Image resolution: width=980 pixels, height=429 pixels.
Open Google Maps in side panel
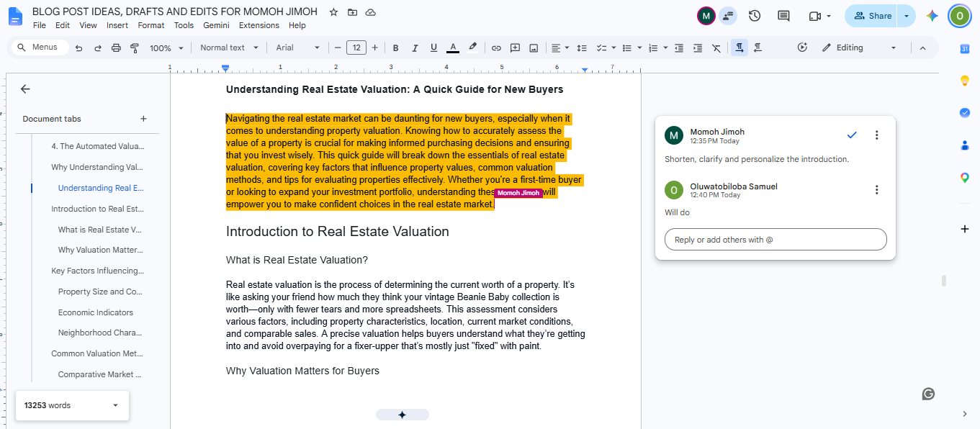click(965, 178)
